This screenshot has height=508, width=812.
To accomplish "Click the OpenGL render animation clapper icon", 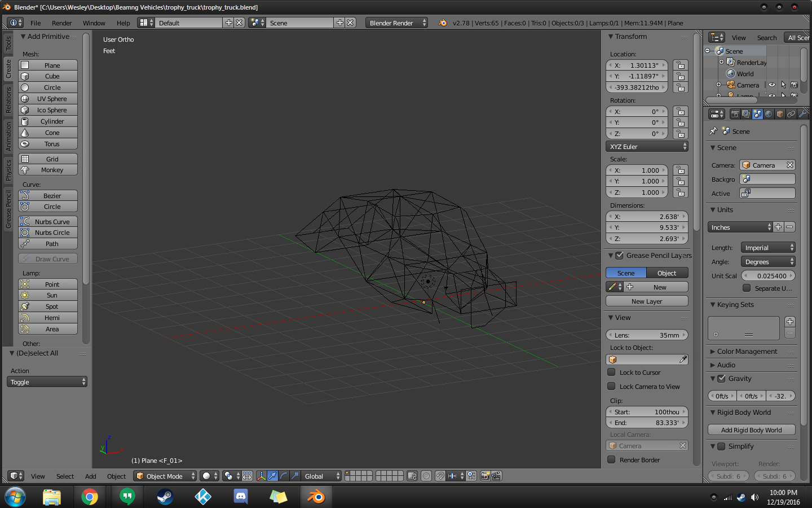I will coord(496,476).
